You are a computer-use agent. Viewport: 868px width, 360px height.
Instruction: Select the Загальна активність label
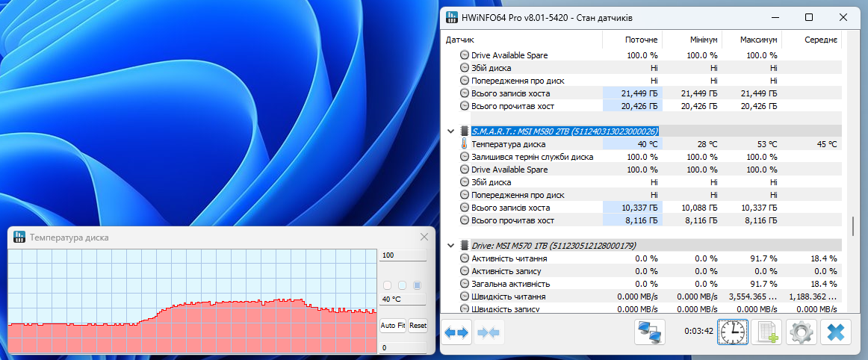(510, 284)
